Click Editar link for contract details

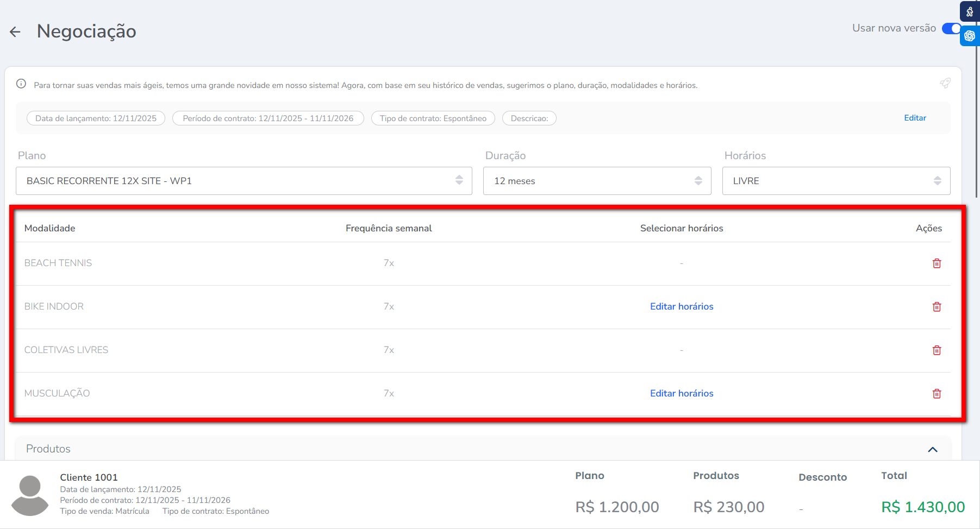[915, 118]
